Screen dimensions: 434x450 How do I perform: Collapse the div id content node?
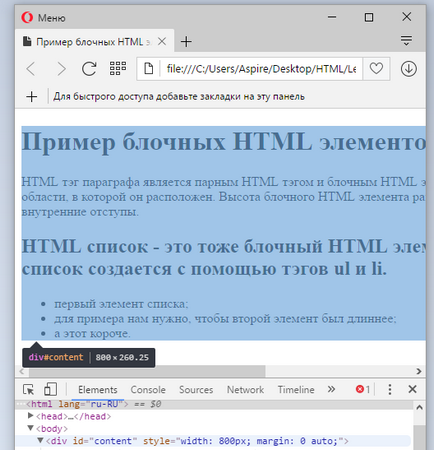pyautogui.click(x=40, y=440)
